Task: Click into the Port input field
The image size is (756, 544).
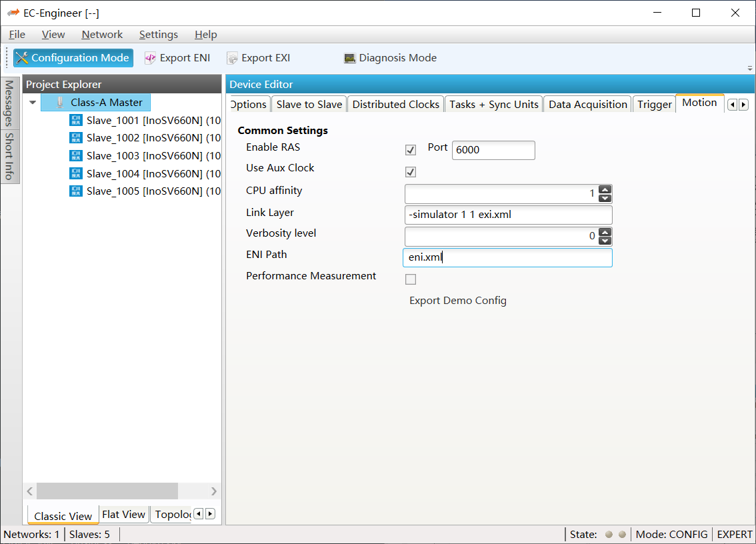Action: (493, 150)
